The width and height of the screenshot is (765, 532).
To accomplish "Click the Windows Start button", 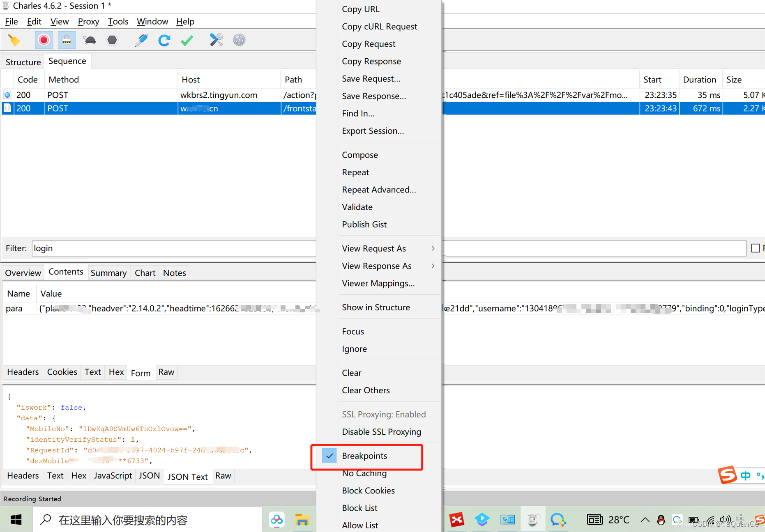I will pos(16,520).
